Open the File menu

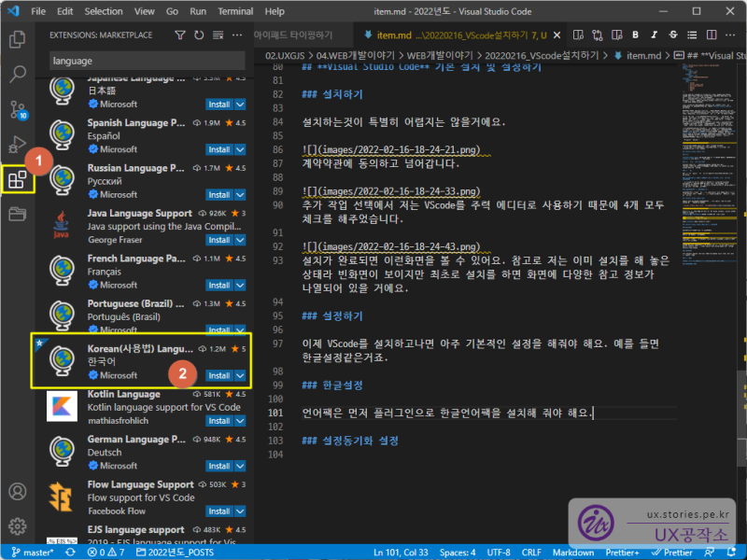38,11
